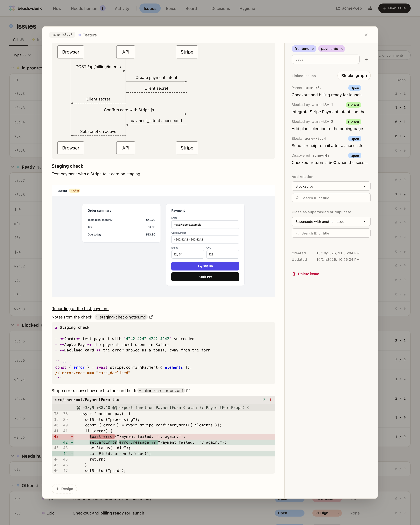The height and width of the screenshot is (525, 420).
Task: Open the Type filter dropdown
Action: coord(22,55)
